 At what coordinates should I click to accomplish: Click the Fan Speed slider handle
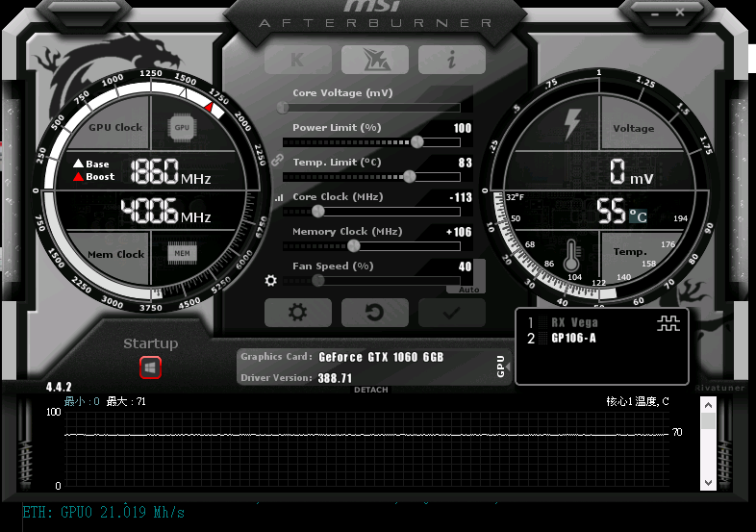[317, 280]
